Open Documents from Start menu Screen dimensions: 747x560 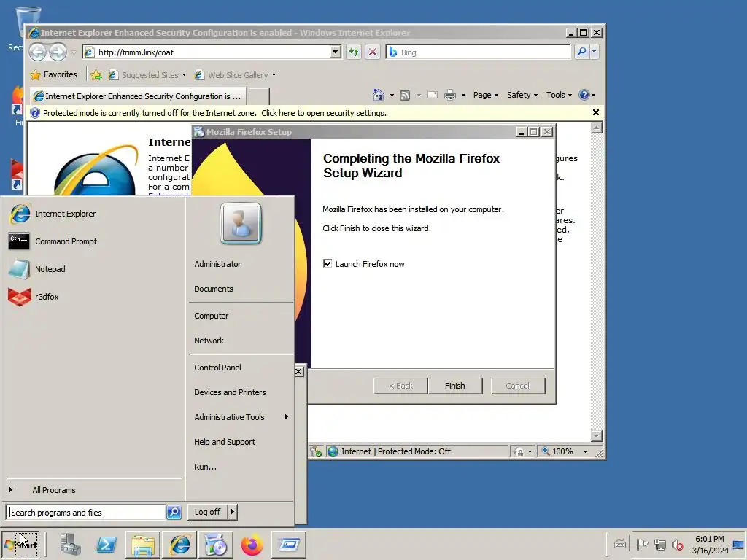tap(214, 289)
